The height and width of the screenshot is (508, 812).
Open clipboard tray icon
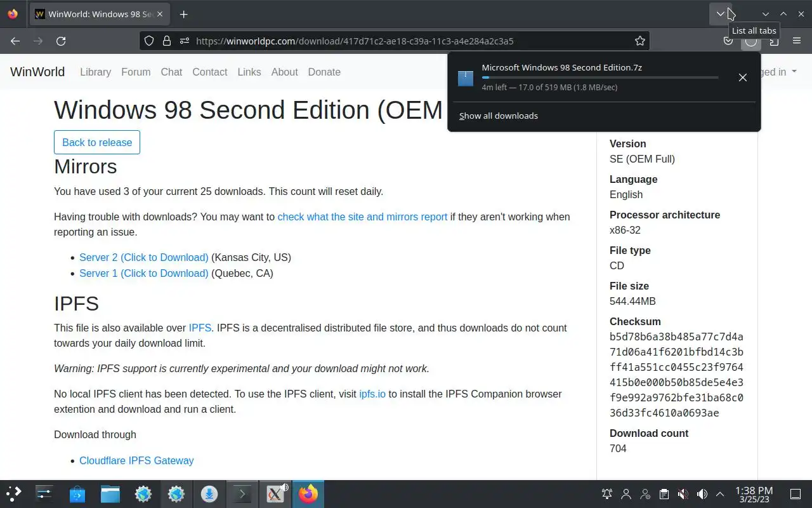(664, 494)
